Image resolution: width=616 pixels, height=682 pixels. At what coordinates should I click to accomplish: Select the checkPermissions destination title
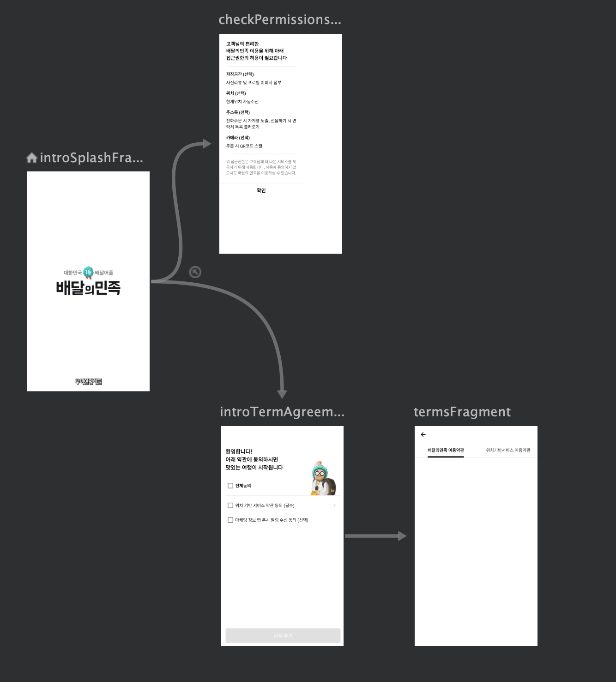(280, 19)
